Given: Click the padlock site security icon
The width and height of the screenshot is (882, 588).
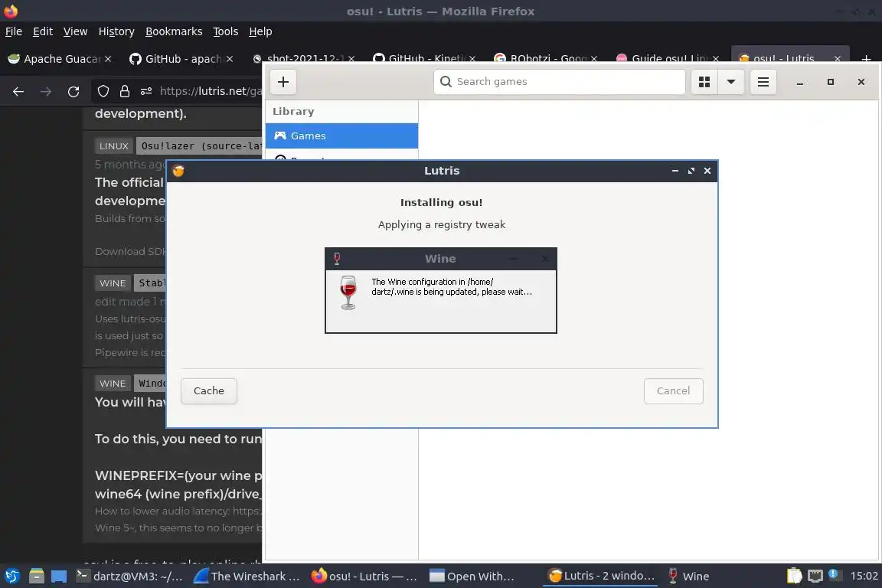Looking at the screenshot, I should tap(125, 91).
